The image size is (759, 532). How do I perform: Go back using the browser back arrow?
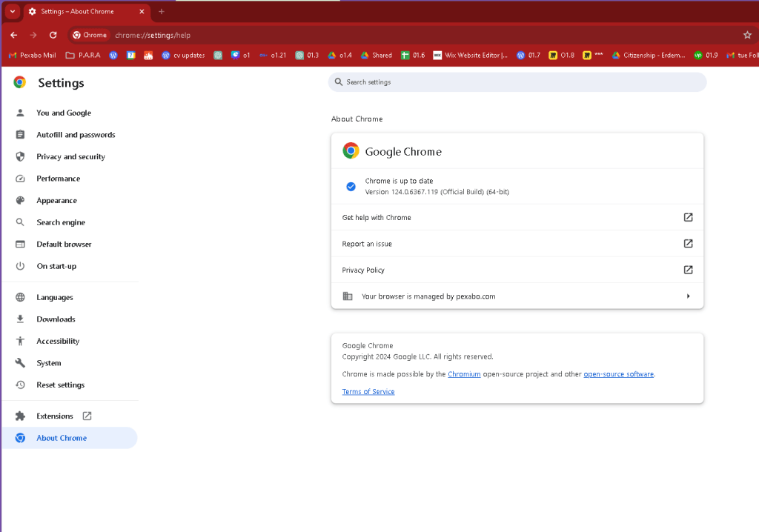14,35
